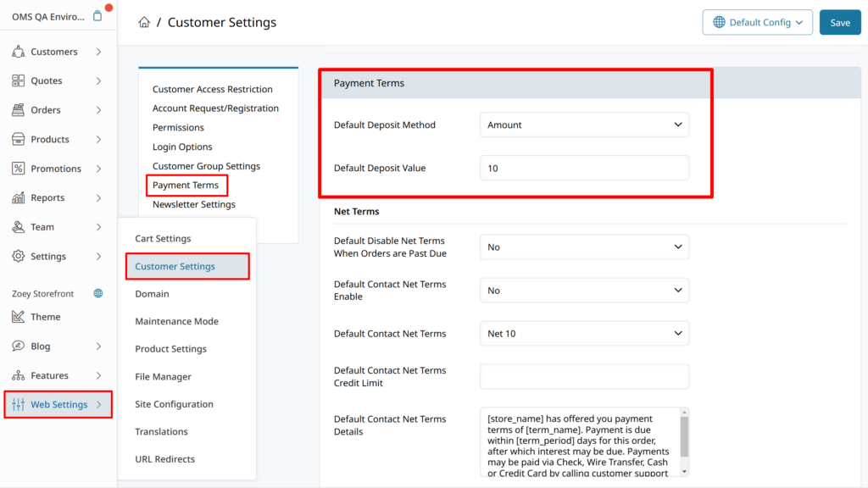The image size is (868, 488).
Task: Click the Payment Terms panel header
Action: click(591, 83)
